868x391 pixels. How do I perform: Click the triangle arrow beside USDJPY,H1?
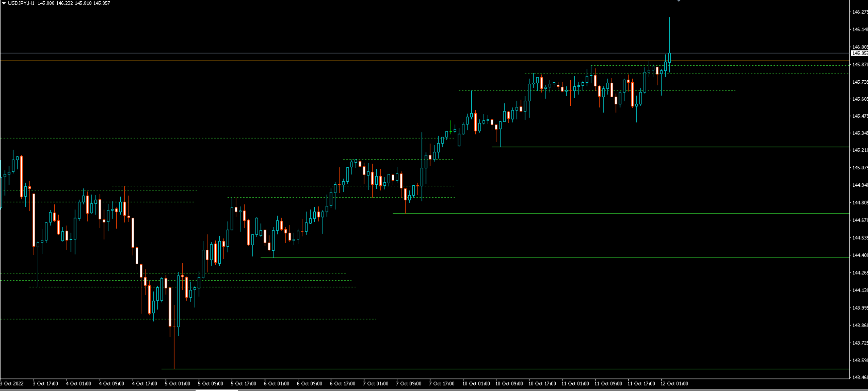[x=4, y=3]
